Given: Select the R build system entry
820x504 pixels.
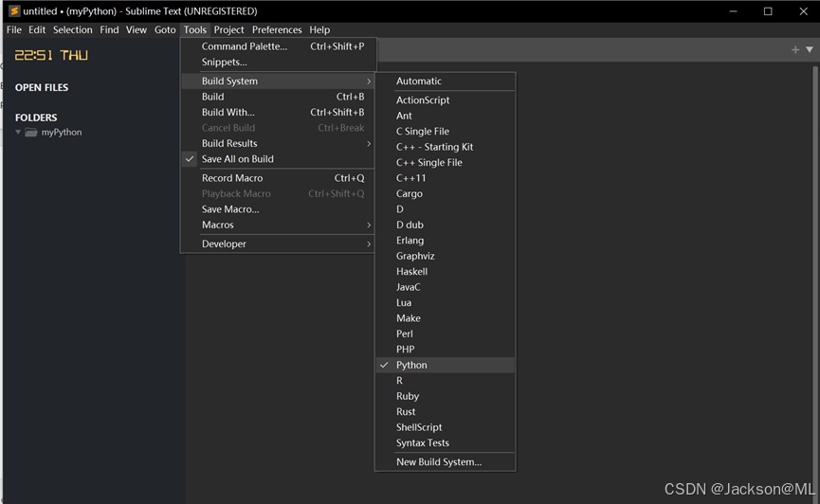Looking at the screenshot, I should [445, 381].
